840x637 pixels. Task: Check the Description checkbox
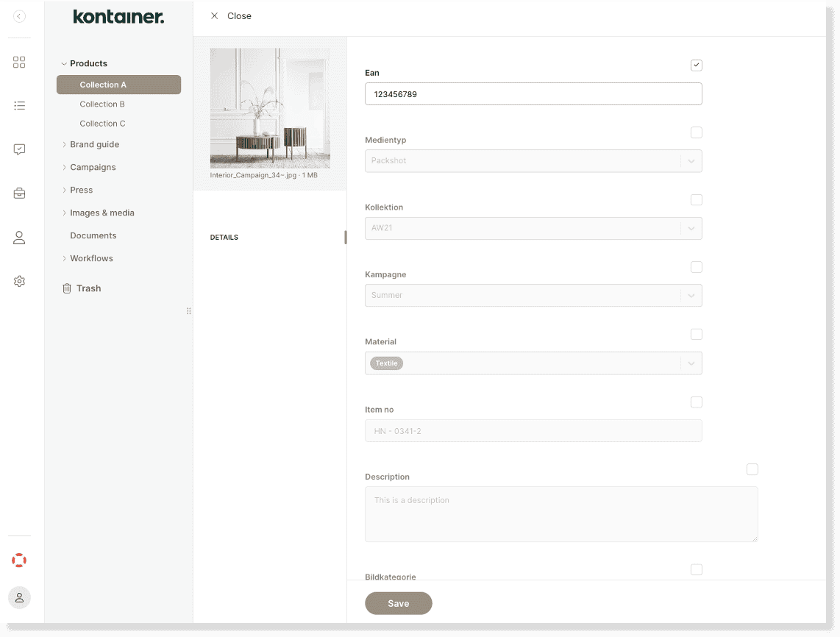[x=752, y=469]
